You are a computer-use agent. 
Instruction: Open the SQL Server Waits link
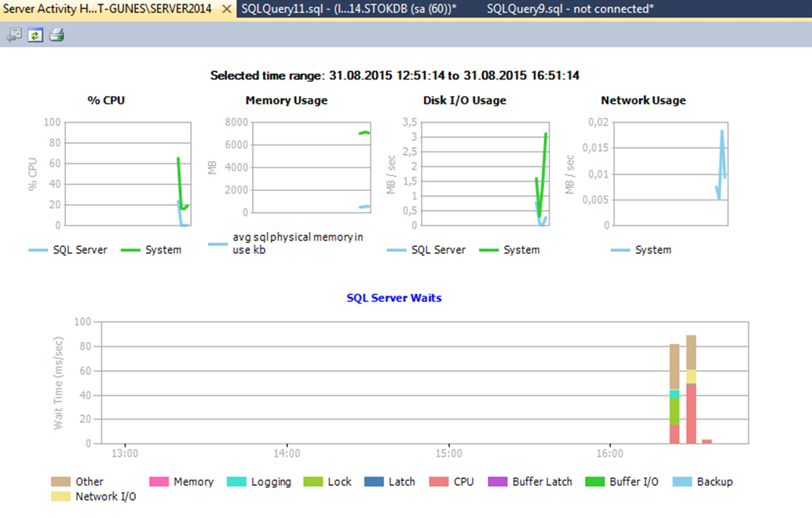(x=394, y=298)
